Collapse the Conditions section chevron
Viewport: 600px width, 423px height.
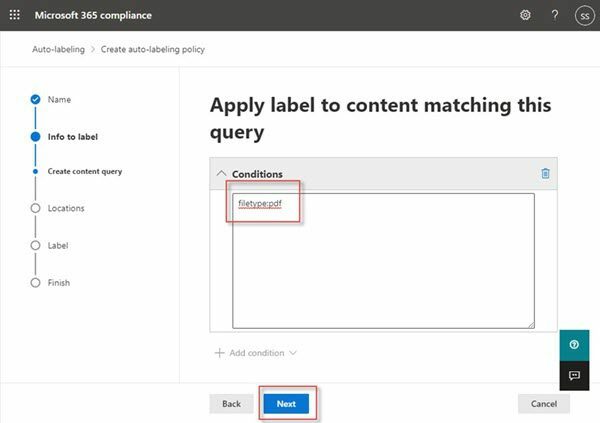tap(221, 173)
